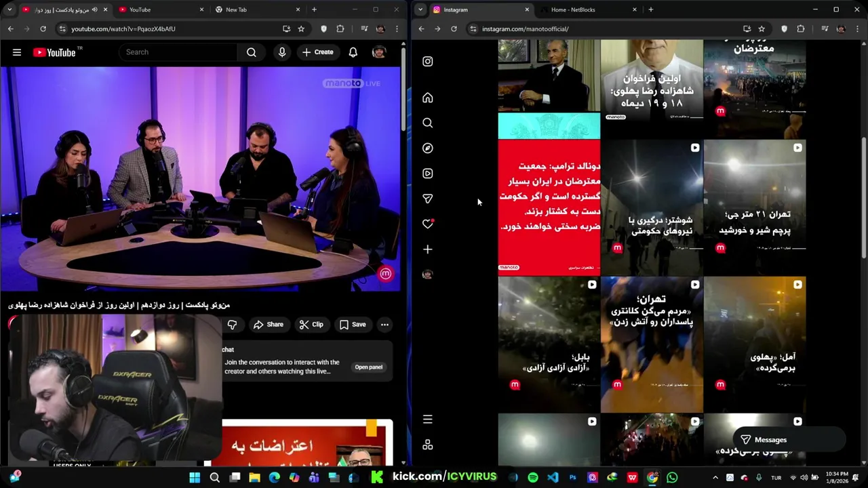Open tab search dropdown in YouTube window

click(9, 9)
